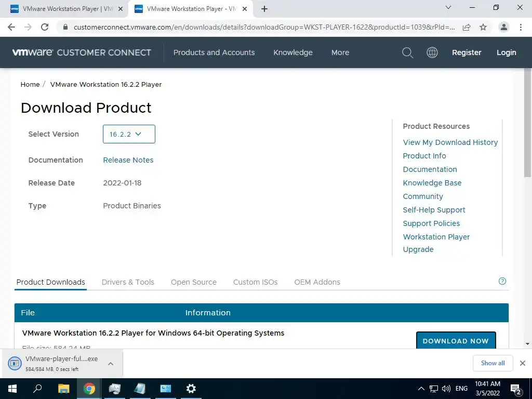Switch to Drivers & Tools tab
The width and height of the screenshot is (532, 399).
128,282
